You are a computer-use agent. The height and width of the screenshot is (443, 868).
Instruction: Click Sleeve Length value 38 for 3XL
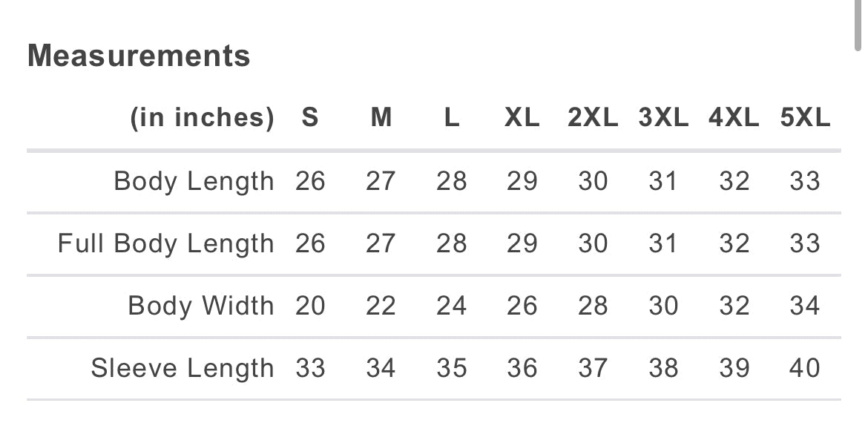(x=663, y=368)
